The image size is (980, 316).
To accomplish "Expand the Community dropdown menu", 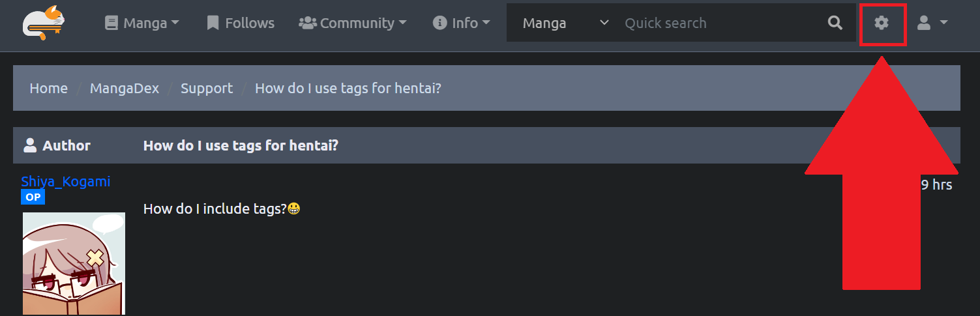I will pyautogui.click(x=402, y=23).
